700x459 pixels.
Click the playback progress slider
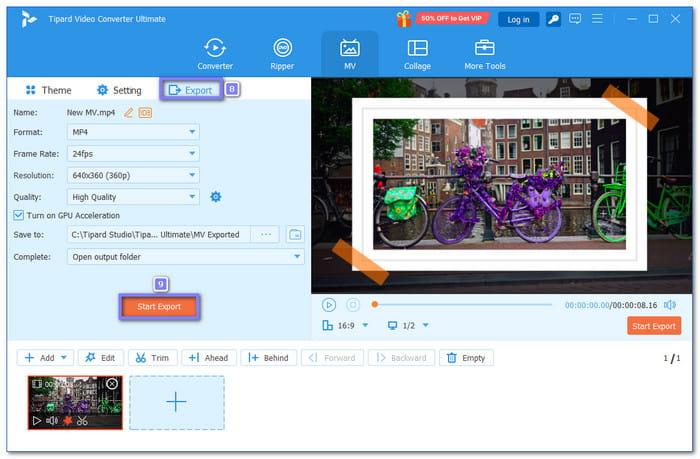click(x=462, y=305)
